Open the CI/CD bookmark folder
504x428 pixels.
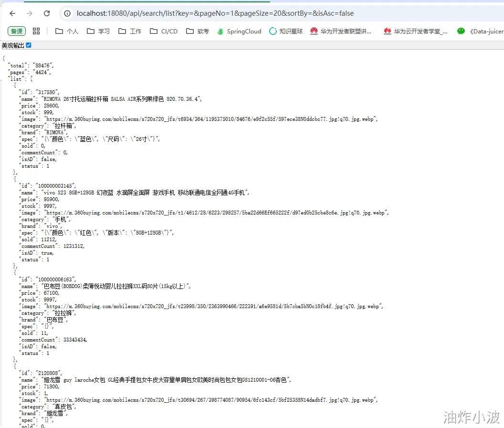(164, 31)
